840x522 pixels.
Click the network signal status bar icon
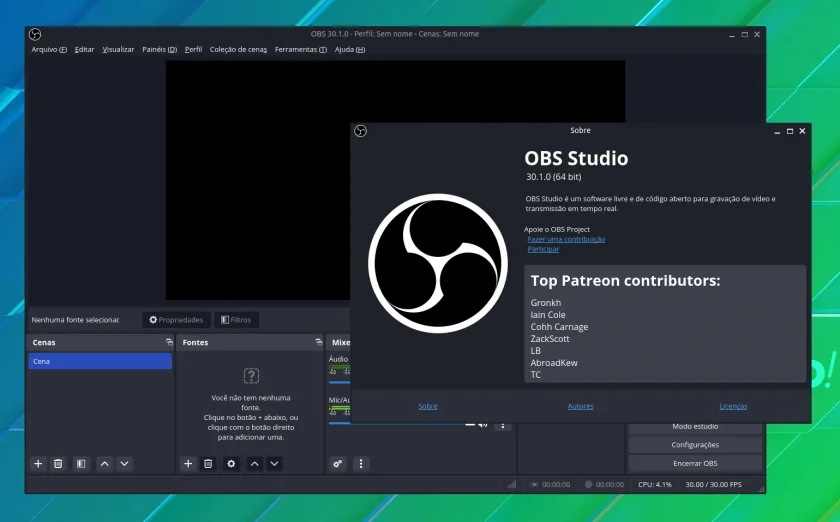(x=512, y=484)
